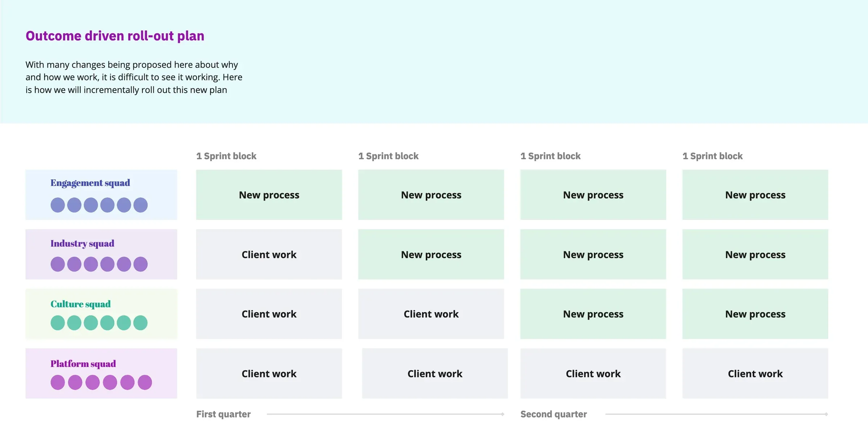The width and height of the screenshot is (868, 445).
Task: Click the Culture squad card title
Action: (80, 304)
